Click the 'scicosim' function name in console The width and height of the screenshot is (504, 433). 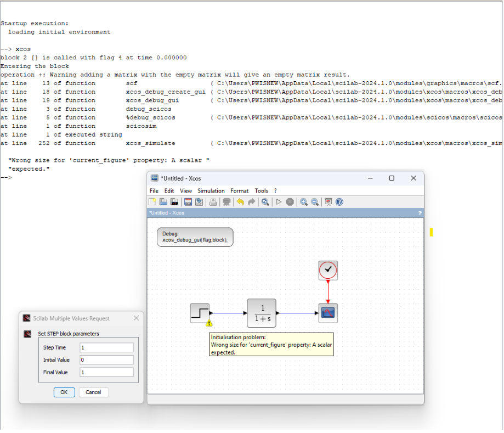coord(141,126)
